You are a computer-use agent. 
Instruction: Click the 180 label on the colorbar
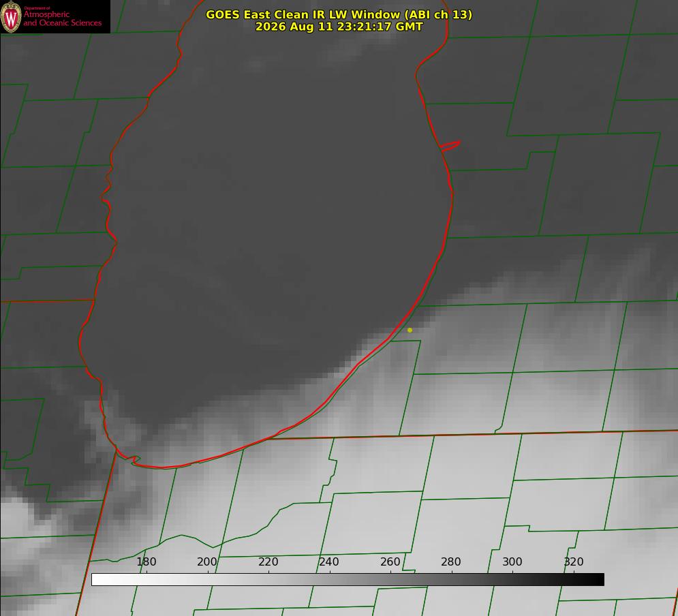pos(147,561)
